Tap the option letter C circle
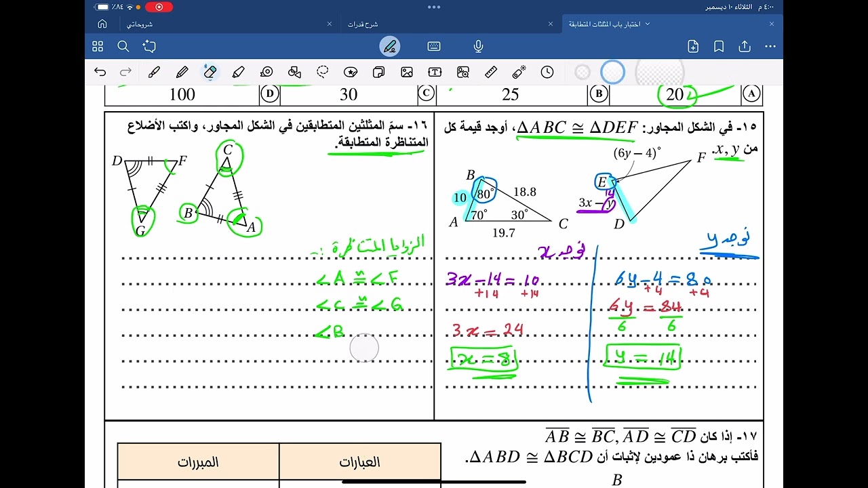Image resolution: width=868 pixels, height=488 pixels. 426,94
